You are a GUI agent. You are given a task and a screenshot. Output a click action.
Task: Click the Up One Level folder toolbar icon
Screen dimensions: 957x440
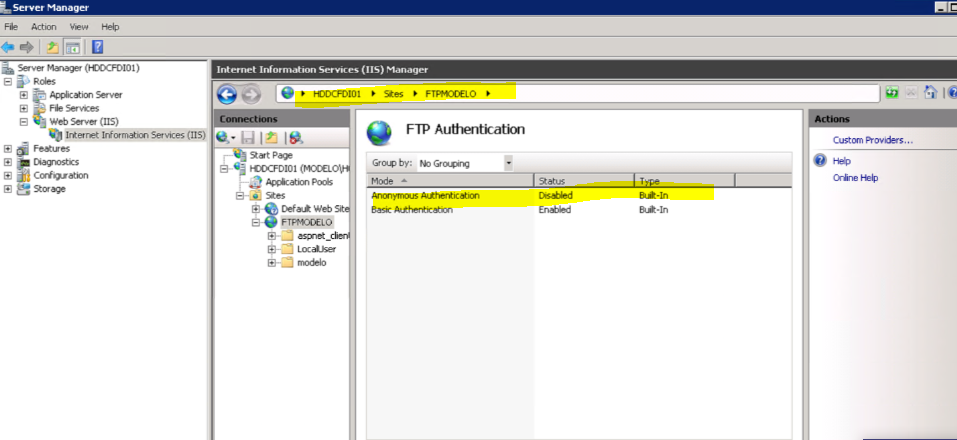53,47
